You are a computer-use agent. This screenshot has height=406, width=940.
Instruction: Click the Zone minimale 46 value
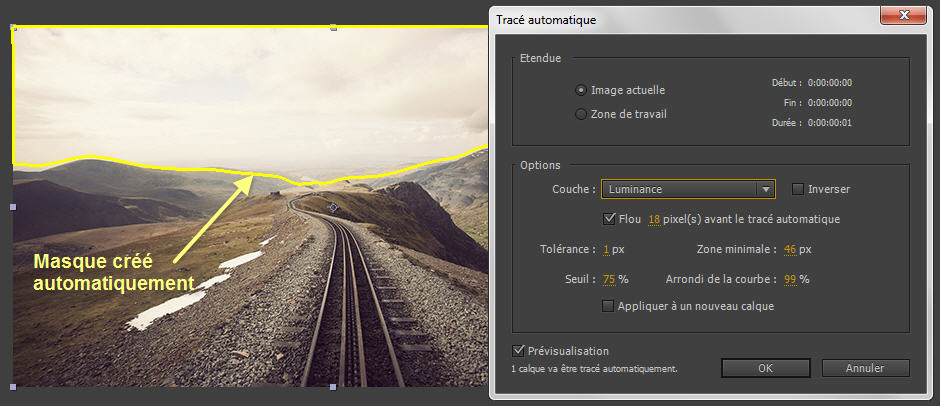pyautogui.click(x=790, y=249)
